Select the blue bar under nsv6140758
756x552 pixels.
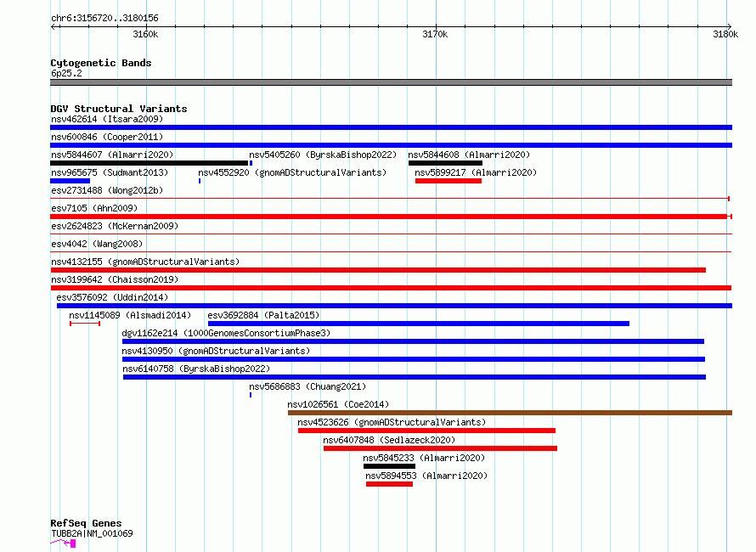pyautogui.click(x=415, y=377)
